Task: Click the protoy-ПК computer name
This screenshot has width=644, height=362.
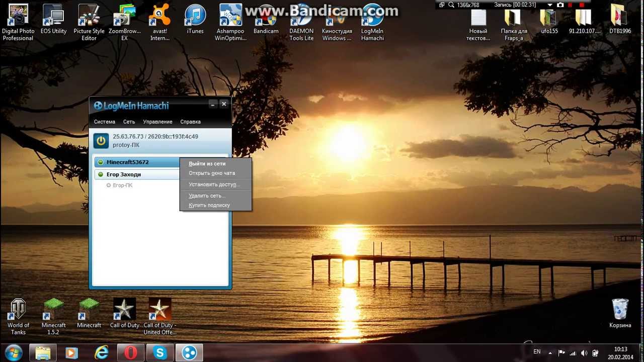Action: 126,145
